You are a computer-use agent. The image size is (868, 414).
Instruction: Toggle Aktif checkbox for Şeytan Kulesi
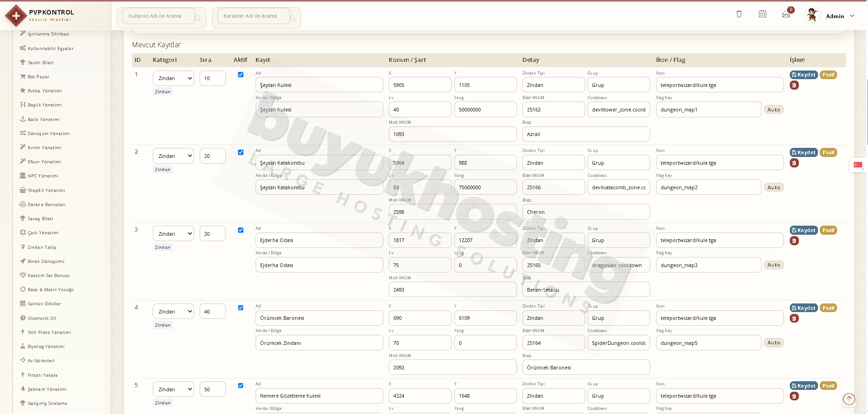click(x=241, y=75)
